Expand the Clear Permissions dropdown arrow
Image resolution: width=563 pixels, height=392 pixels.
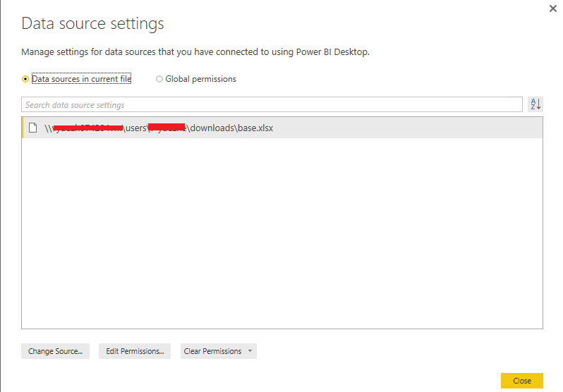coord(250,351)
